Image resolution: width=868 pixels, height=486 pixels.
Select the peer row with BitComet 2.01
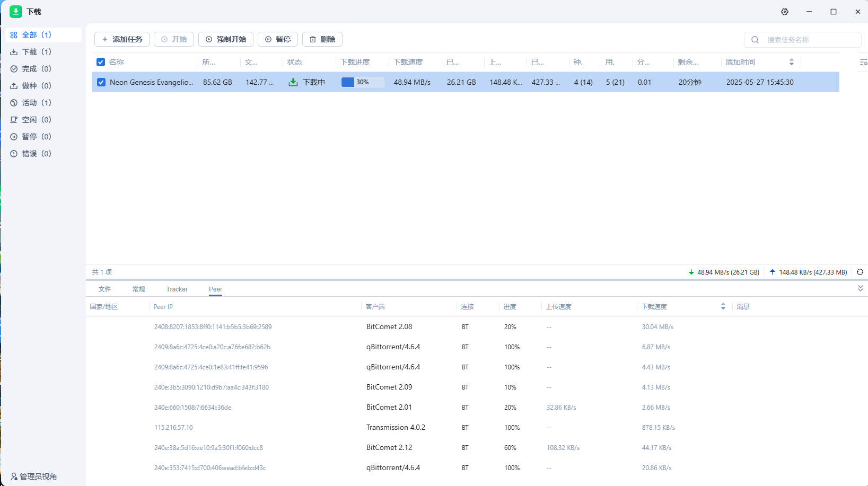point(477,408)
